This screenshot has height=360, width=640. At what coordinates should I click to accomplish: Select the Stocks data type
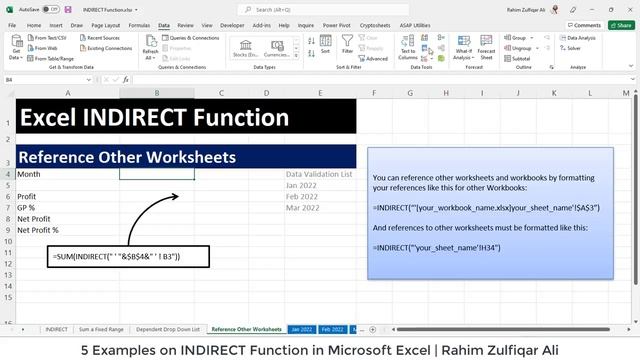pos(246,48)
